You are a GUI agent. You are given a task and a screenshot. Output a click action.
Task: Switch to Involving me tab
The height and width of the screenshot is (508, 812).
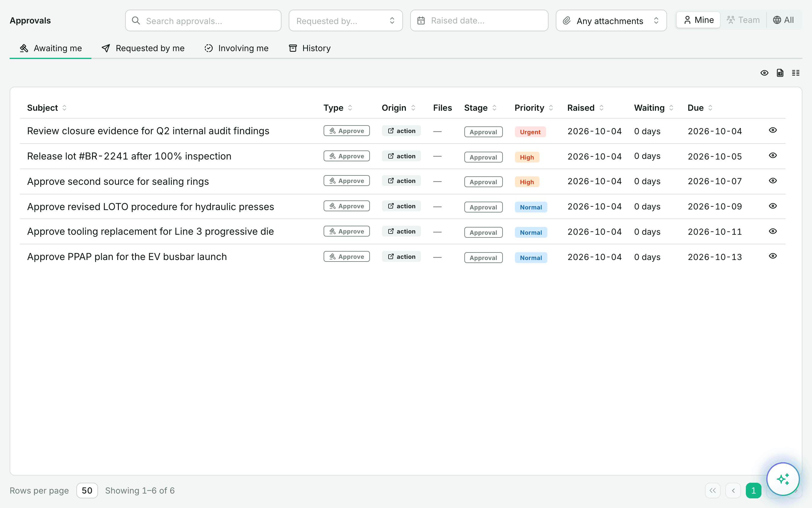click(236, 48)
